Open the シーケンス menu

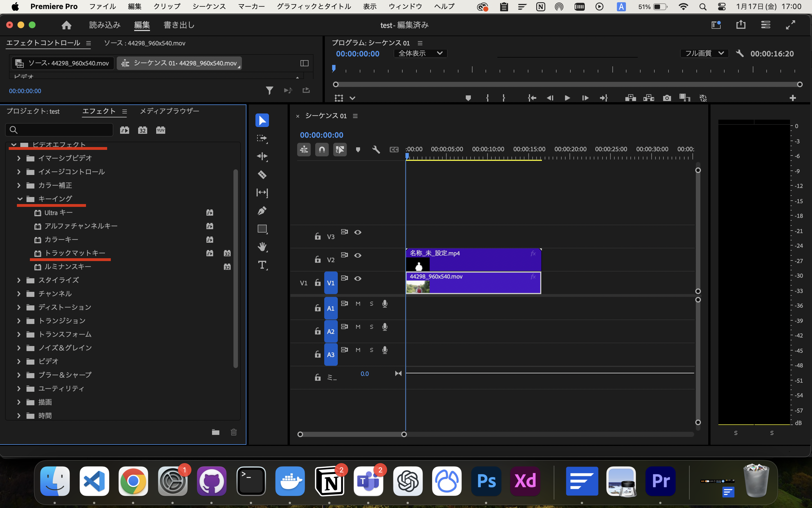[209, 6]
